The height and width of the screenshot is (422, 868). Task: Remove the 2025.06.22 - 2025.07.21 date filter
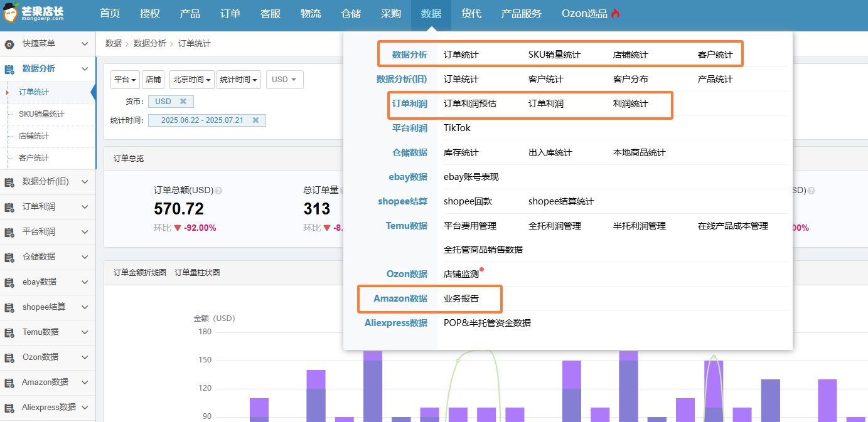click(255, 120)
